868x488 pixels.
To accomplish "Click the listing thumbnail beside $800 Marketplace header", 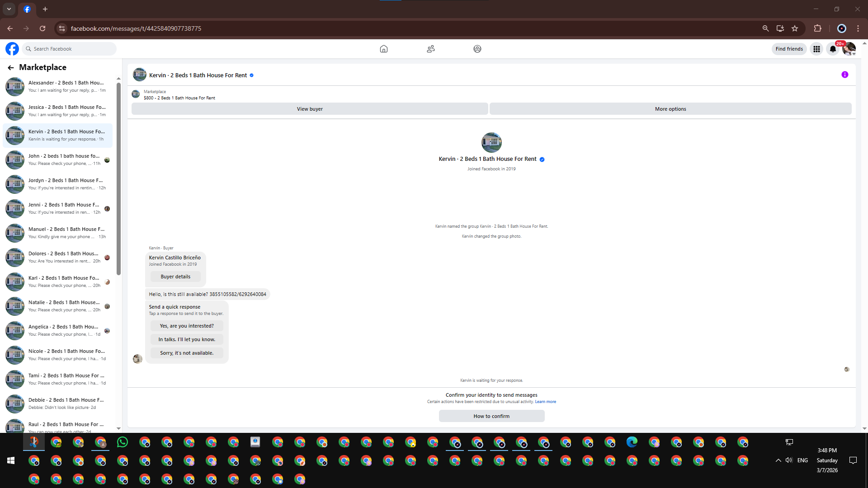I will coord(136,94).
